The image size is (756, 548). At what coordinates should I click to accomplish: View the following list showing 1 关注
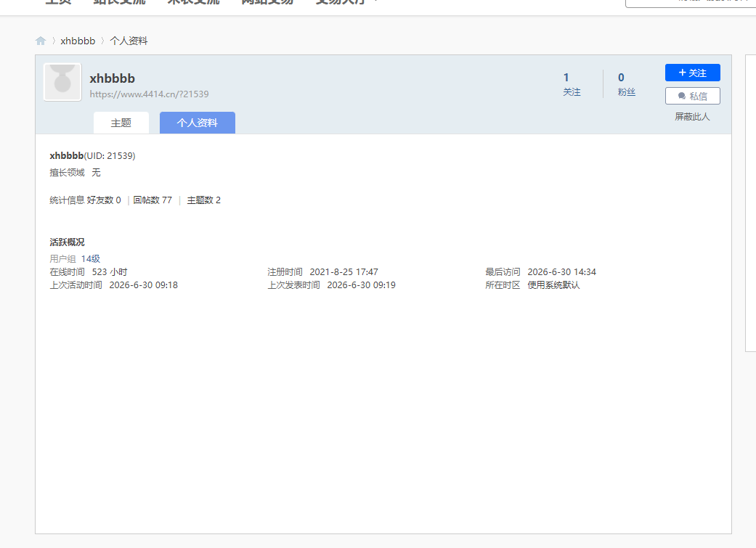coord(572,84)
